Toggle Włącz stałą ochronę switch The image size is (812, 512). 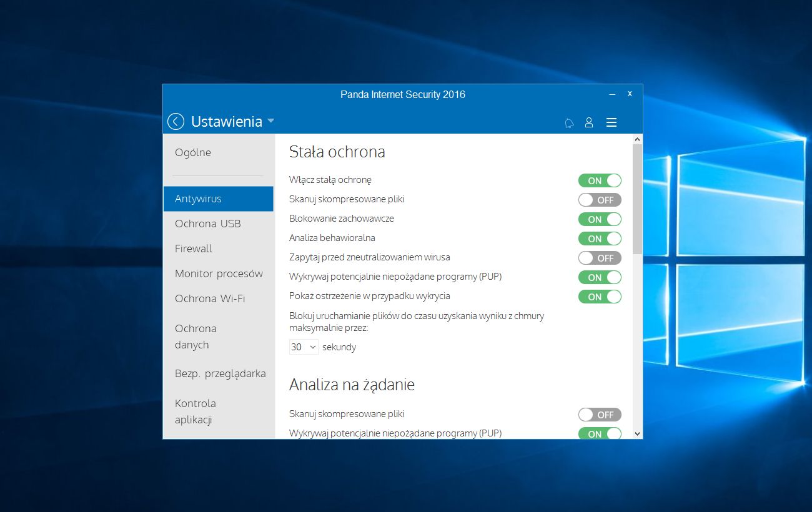click(x=600, y=180)
